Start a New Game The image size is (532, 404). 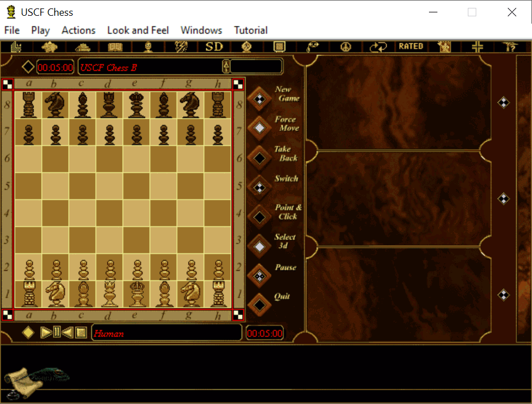pos(260,99)
